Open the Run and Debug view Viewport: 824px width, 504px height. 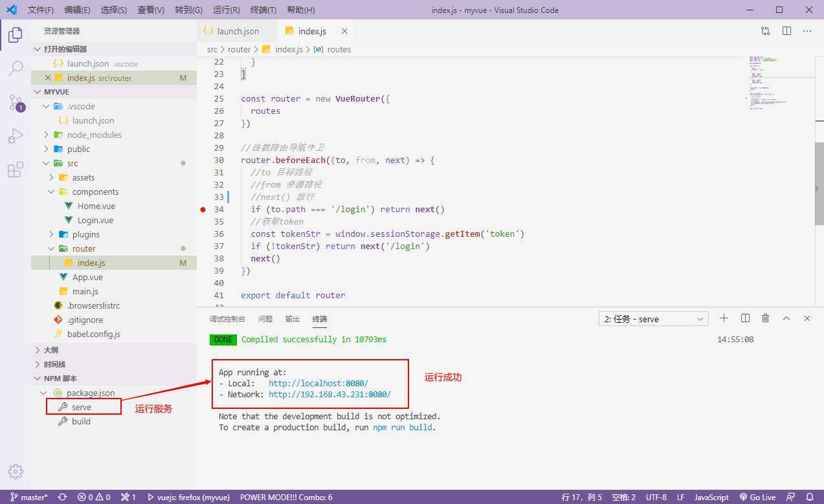click(16, 136)
